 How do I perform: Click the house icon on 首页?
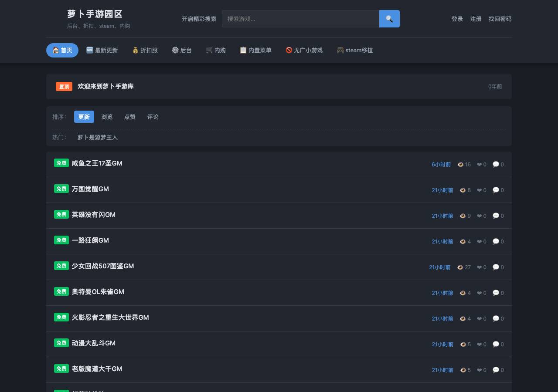(x=56, y=50)
